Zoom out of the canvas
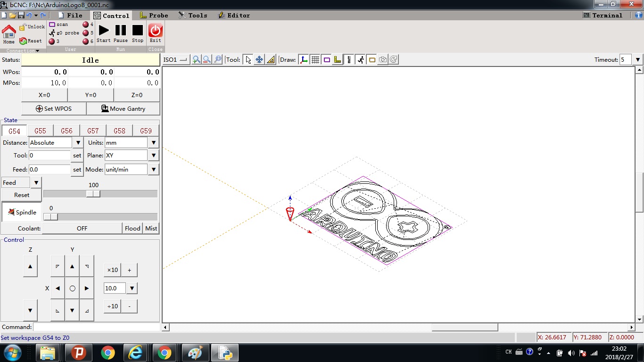The height and width of the screenshot is (362, 644). point(207,59)
